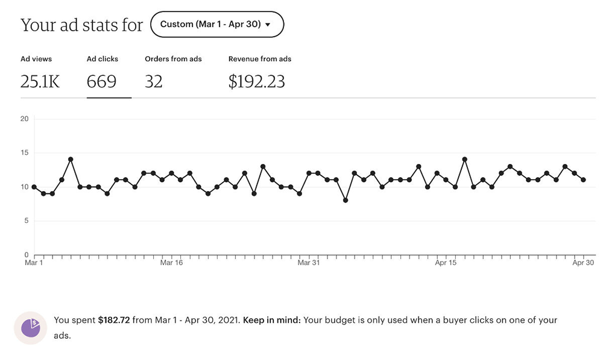Click the early March peak point at 14
603x364 pixels.
tap(71, 160)
